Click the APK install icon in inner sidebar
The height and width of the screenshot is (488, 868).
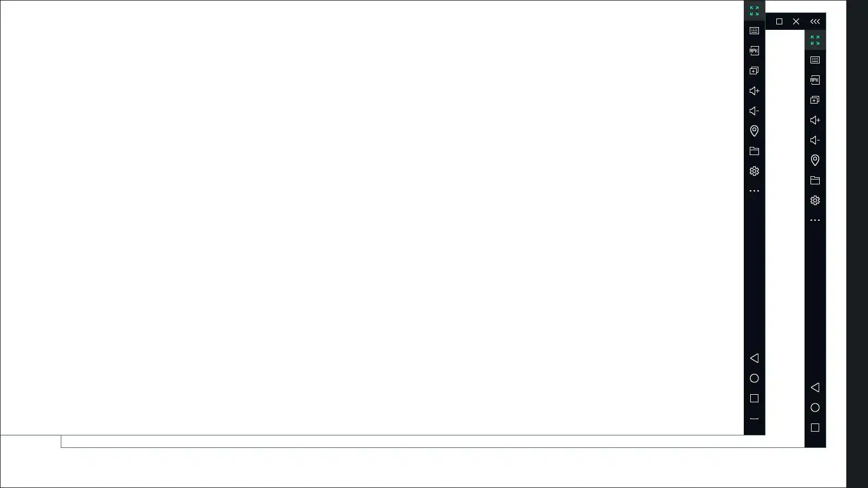(754, 51)
